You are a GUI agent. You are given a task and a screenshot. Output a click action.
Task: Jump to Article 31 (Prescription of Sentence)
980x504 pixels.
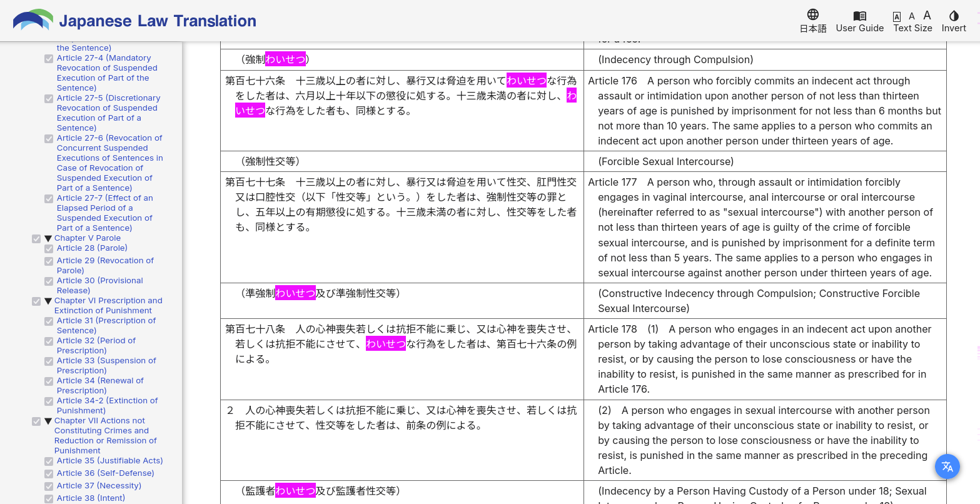106,325
